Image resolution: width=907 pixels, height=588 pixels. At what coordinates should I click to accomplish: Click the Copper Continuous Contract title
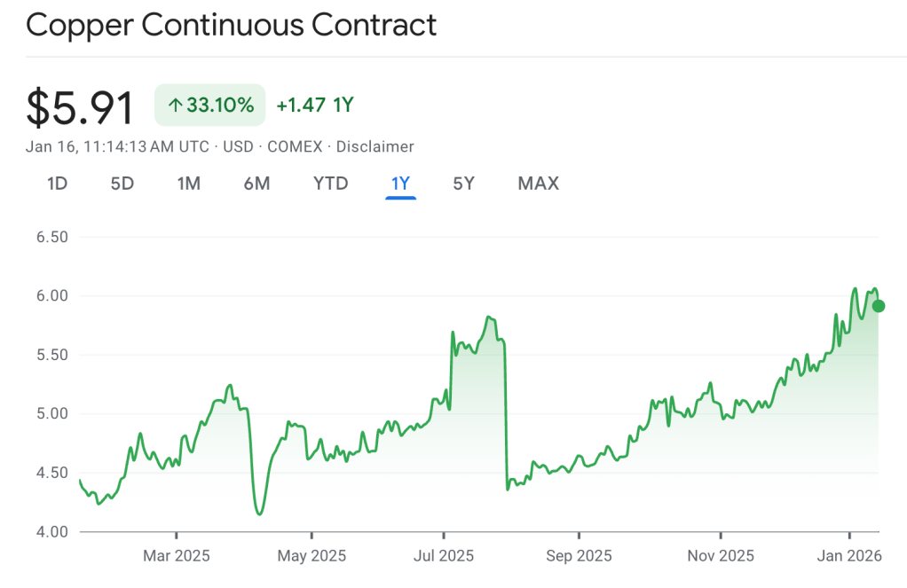pyautogui.click(x=231, y=25)
